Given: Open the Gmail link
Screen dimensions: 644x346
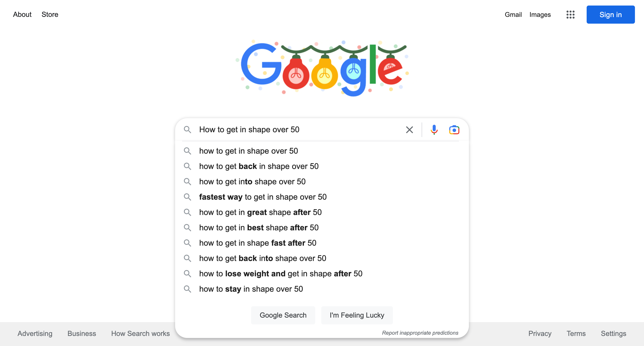Looking at the screenshot, I should (x=513, y=15).
